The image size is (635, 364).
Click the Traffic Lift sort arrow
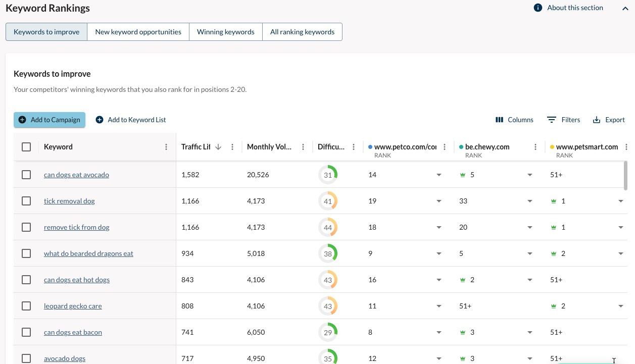click(218, 147)
